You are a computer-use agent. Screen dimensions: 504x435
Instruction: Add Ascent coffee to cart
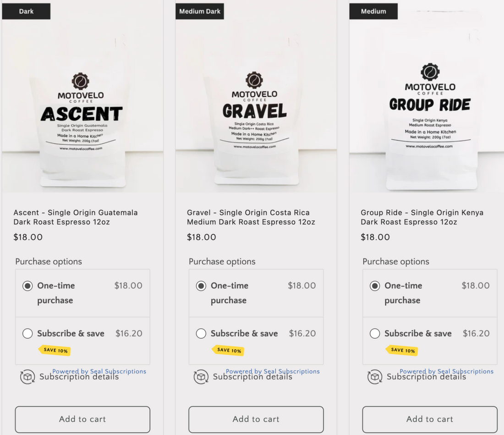82,419
